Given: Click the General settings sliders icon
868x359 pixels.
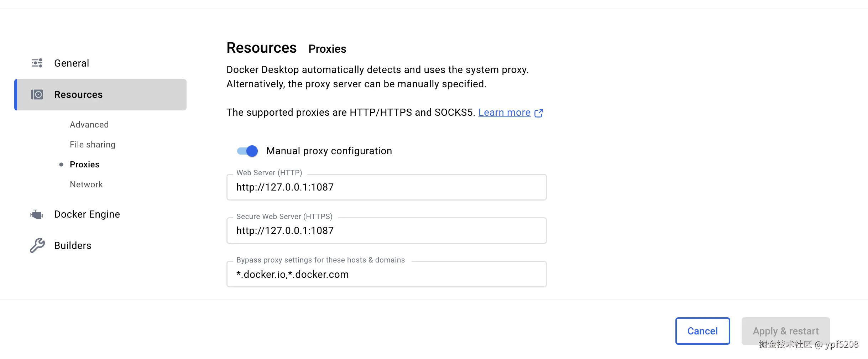Looking at the screenshot, I should pyautogui.click(x=37, y=63).
